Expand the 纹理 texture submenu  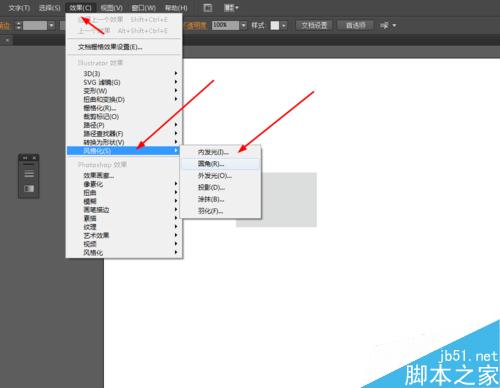pos(124,227)
